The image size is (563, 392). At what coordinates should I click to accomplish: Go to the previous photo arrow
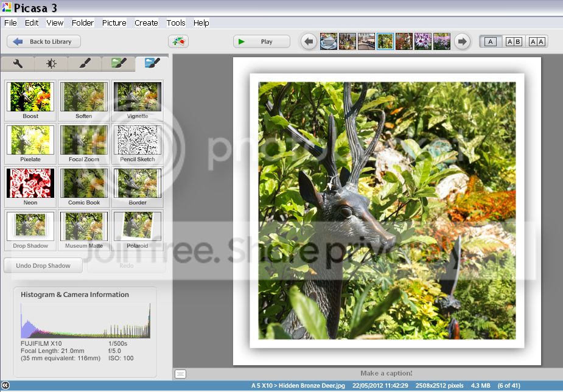pos(309,41)
